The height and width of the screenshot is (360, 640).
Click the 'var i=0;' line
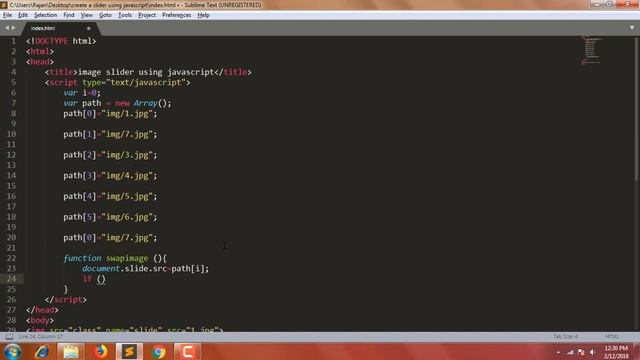point(82,93)
